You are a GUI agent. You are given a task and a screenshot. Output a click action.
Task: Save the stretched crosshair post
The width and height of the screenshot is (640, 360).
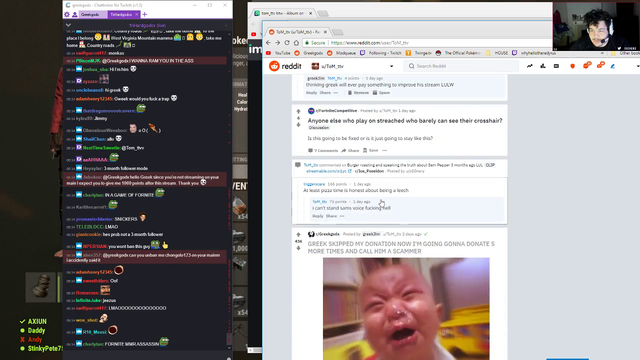coord(371,151)
